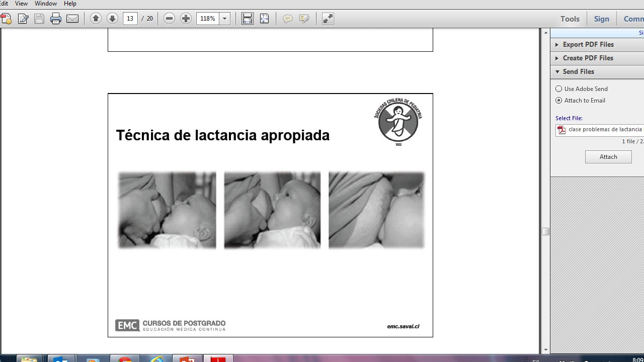
Task: Click the edit/sign document icon
Action: 23,19
